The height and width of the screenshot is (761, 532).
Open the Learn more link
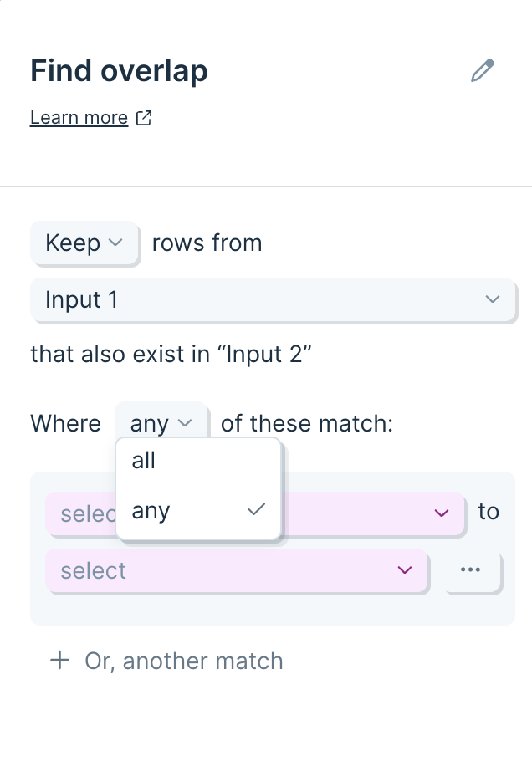(79, 118)
